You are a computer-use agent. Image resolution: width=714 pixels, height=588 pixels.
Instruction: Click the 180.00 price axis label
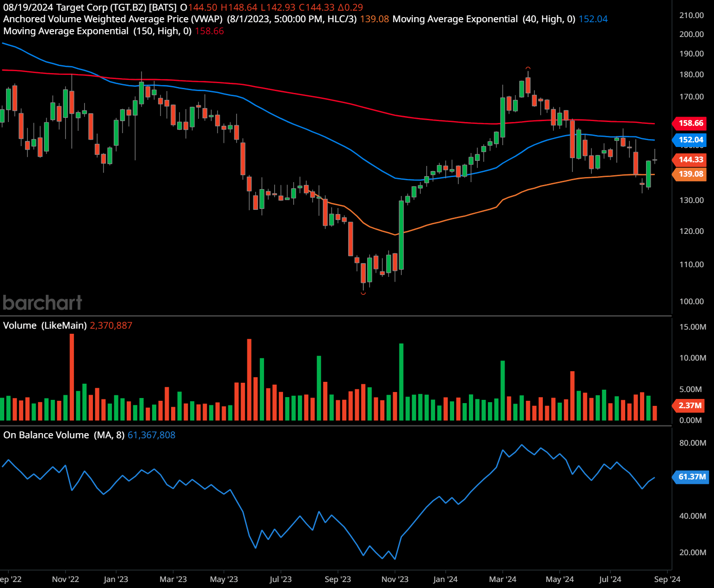tap(691, 74)
